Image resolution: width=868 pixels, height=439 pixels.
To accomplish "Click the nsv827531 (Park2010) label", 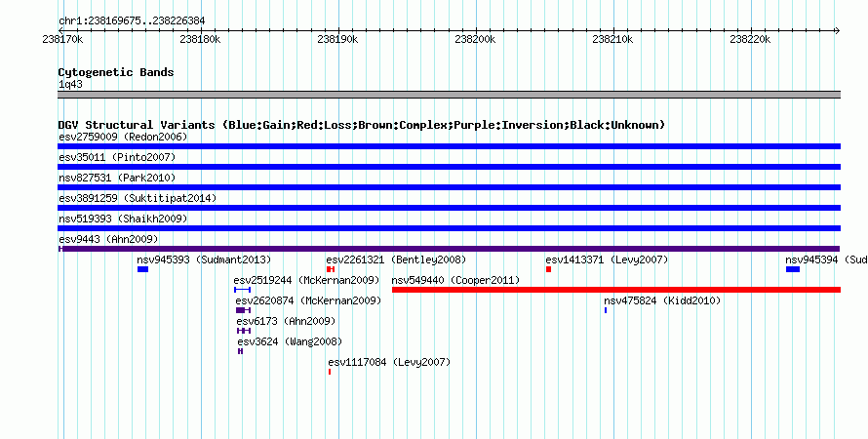I will (x=117, y=178).
